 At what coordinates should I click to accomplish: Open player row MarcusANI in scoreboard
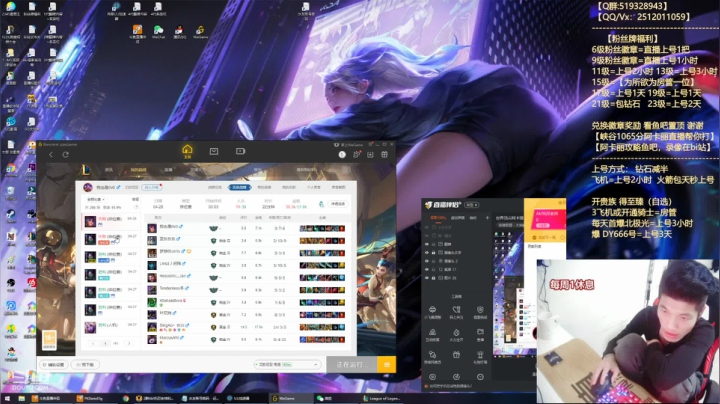(x=246, y=339)
